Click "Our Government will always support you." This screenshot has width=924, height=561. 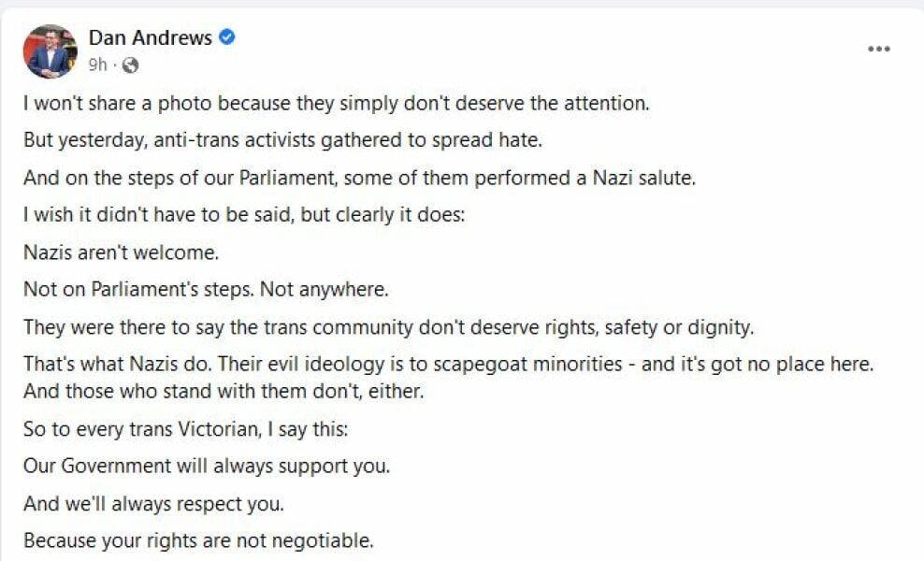click(207, 465)
